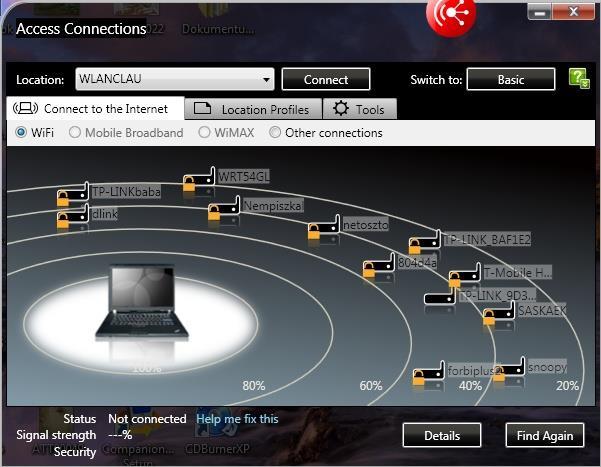Select the WRT54GL router icon
Viewport: 601px width, 467px height.
(x=199, y=178)
